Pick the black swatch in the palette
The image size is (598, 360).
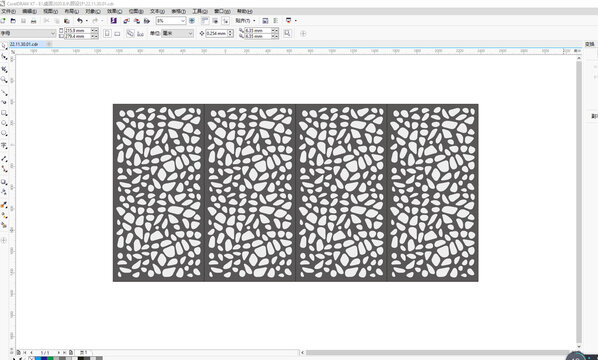pyautogui.click(x=81, y=358)
